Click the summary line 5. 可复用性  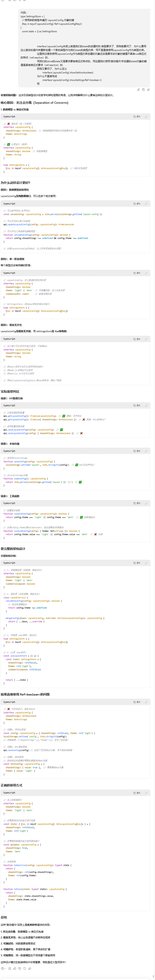pos(28,955)
